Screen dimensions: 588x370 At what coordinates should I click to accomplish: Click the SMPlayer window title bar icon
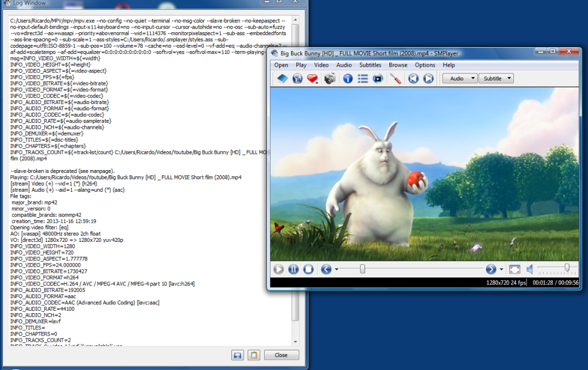coord(274,53)
